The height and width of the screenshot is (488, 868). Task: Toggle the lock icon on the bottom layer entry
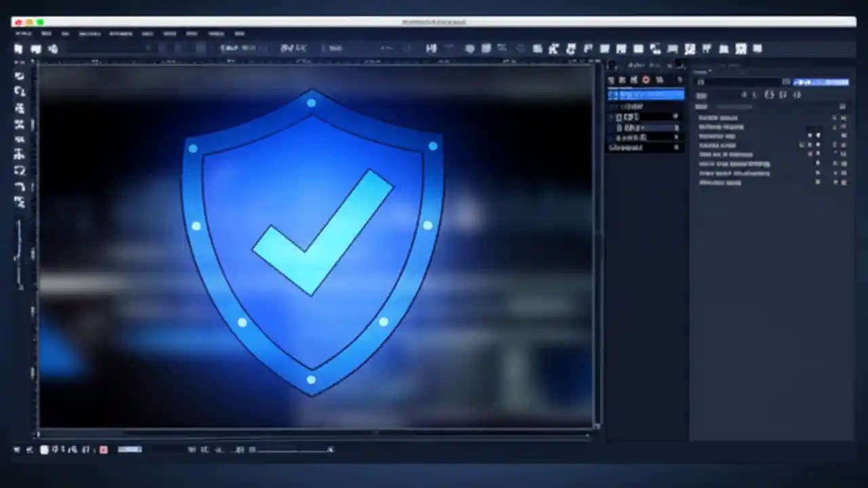point(675,148)
